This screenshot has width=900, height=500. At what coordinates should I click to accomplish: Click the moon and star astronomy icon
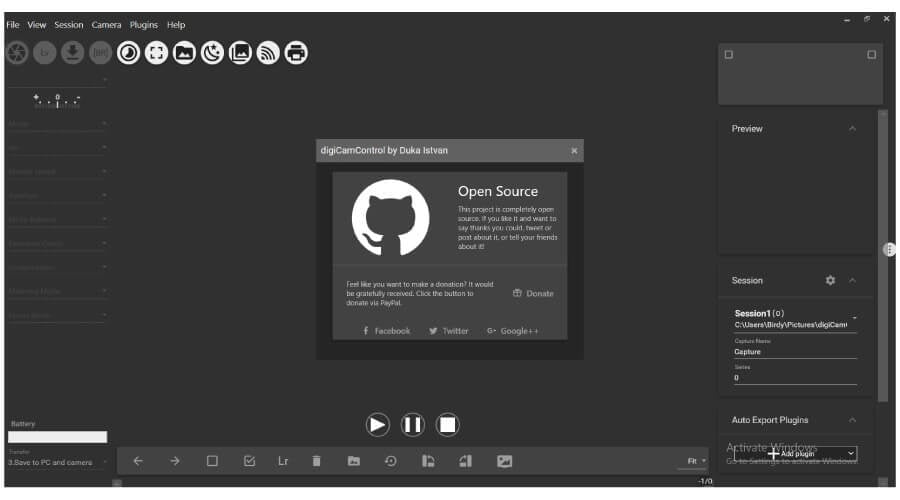(x=212, y=53)
